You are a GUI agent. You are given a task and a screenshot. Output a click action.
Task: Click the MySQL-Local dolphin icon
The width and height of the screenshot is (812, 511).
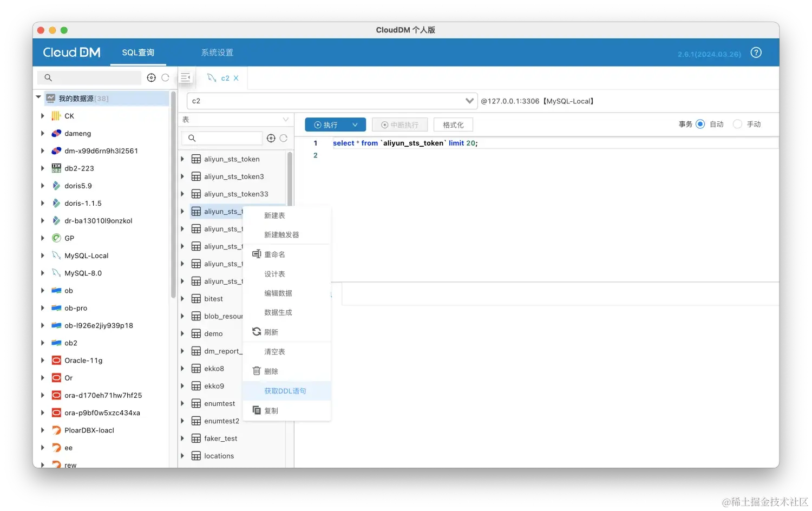56,255
